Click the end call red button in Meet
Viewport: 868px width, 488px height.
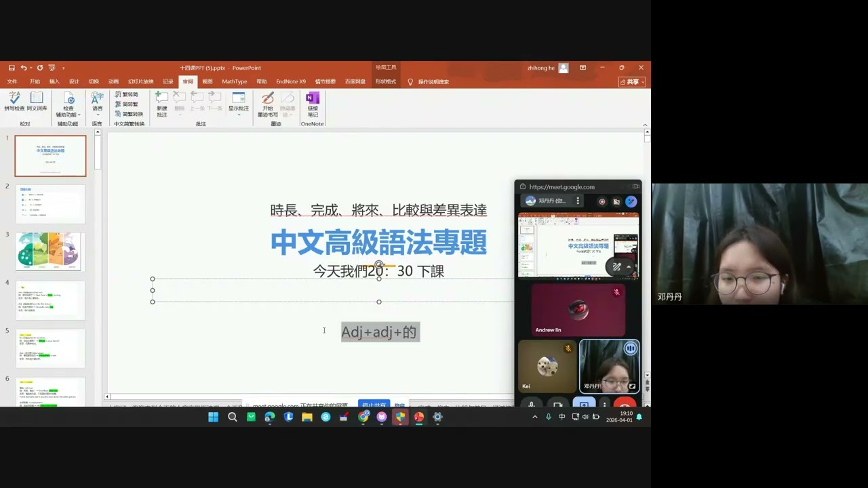tap(625, 403)
